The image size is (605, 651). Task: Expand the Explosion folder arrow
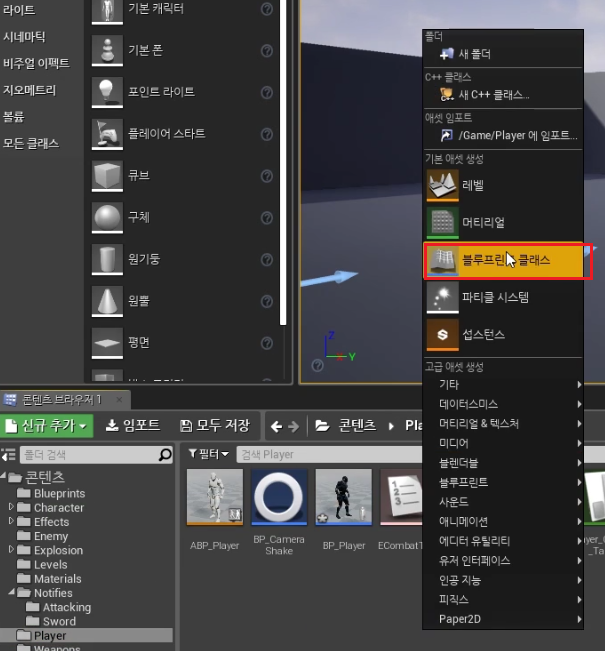11,549
